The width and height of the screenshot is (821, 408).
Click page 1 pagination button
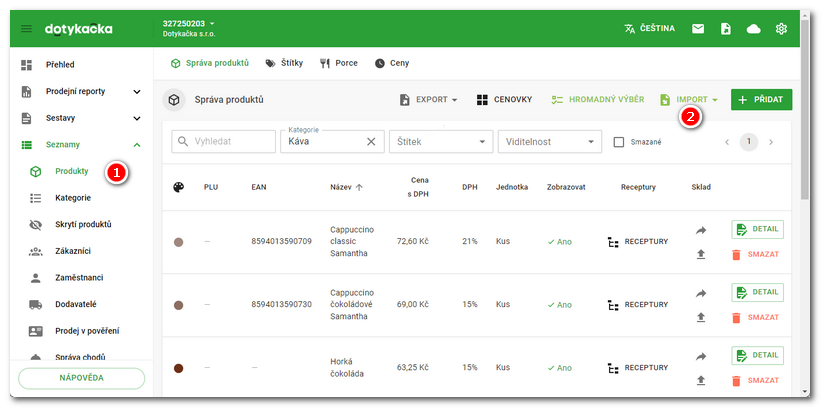click(749, 142)
